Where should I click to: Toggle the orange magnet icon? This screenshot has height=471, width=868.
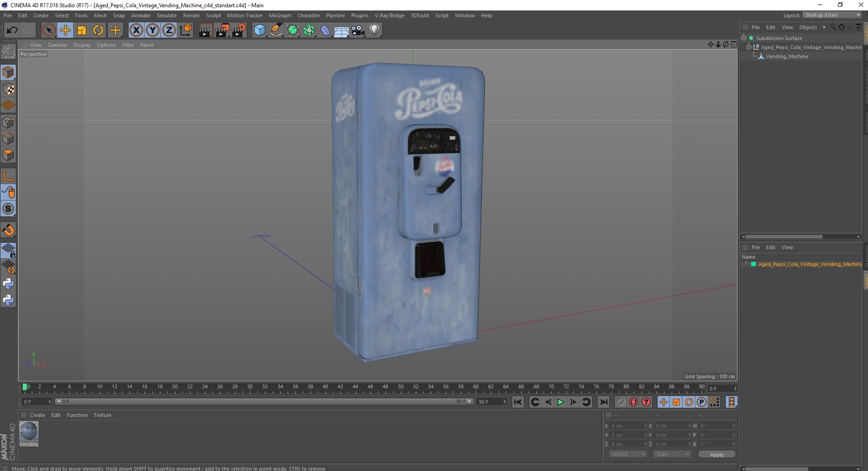coord(8,230)
